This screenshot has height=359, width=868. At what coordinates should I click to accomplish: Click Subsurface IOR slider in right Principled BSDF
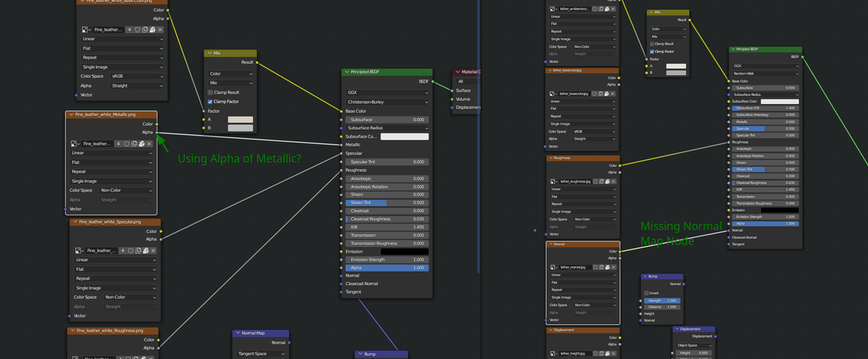pyautogui.click(x=766, y=108)
